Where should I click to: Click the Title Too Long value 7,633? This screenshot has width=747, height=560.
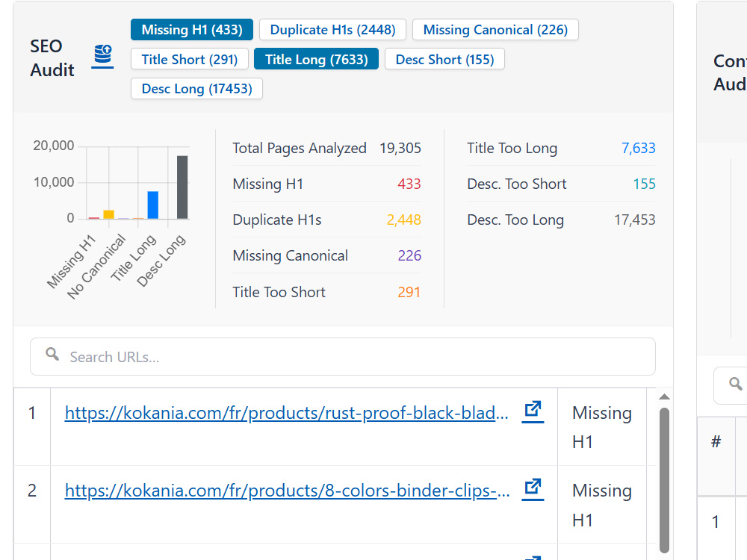[x=639, y=148]
